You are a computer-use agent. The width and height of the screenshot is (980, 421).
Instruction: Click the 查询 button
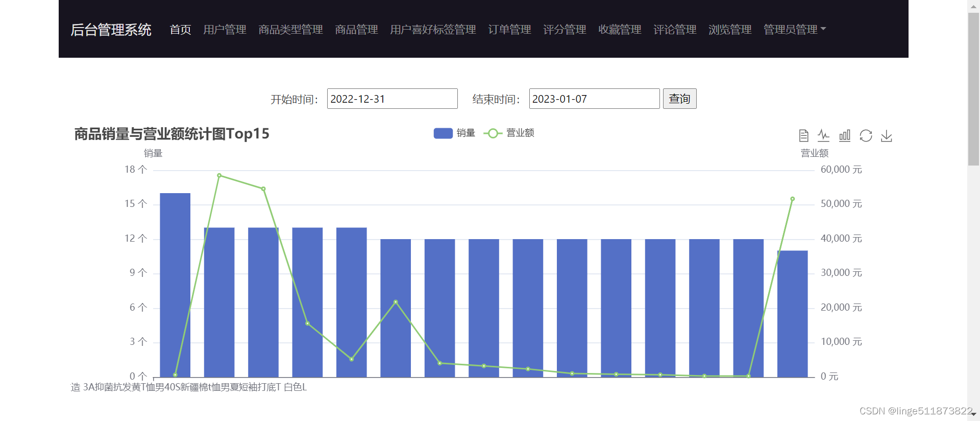(679, 99)
